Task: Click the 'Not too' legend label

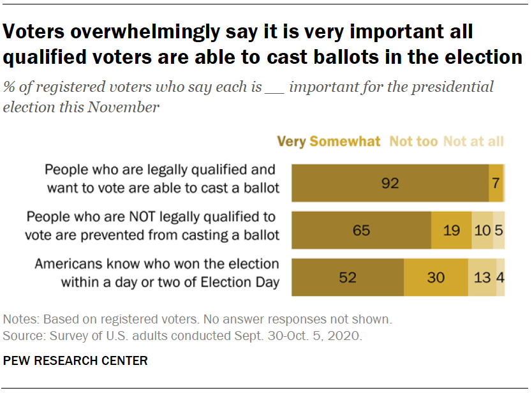Action: coord(413,141)
